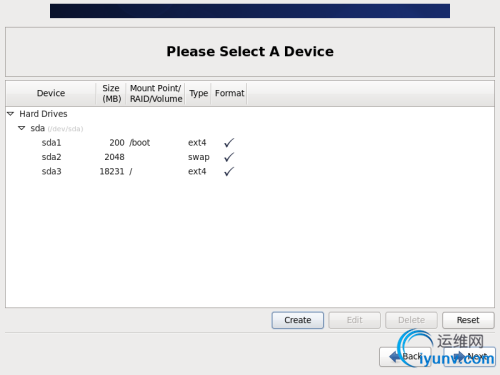The width and height of the screenshot is (500, 375).
Task: Click the Type column header
Action: point(198,93)
